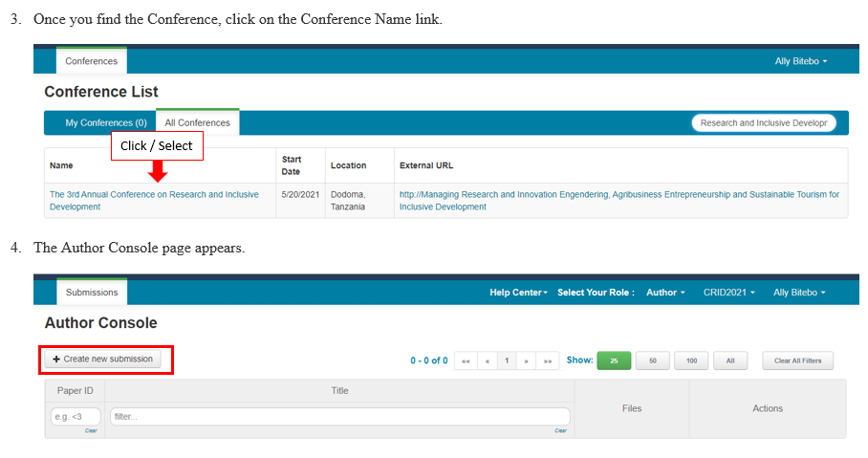
Task: Switch to My Conferences (0) tab
Action: [x=105, y=123]
